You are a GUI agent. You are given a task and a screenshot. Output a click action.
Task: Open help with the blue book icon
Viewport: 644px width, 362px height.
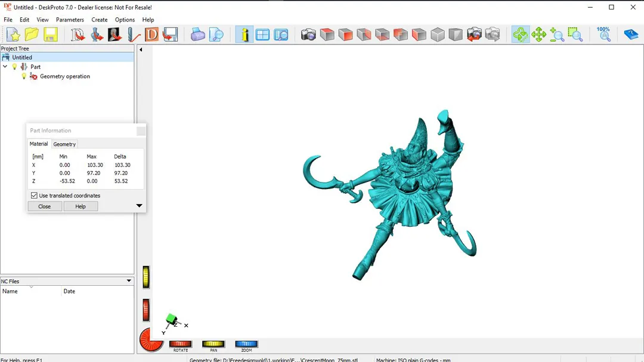point(630,35)
